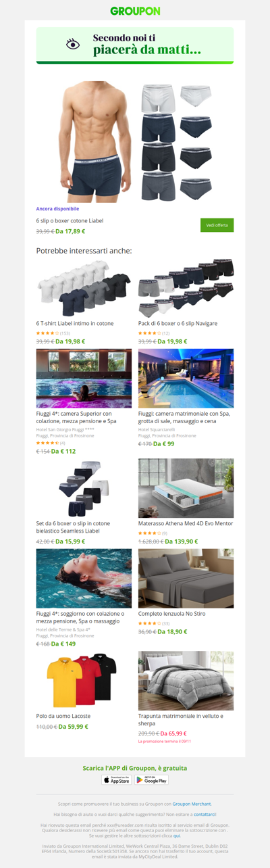Open the Materasso Athena mattress image

coord(186,488)
